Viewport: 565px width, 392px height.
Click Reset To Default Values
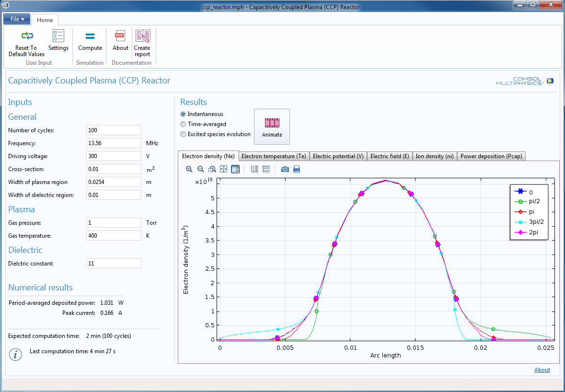tap(26, 44)
